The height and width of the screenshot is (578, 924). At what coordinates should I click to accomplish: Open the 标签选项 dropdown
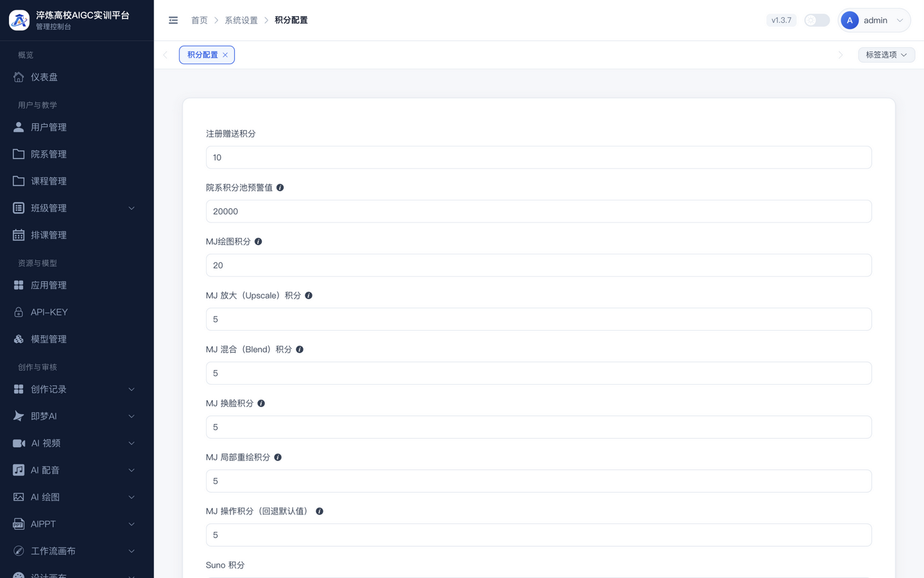(x=886, y=55)
